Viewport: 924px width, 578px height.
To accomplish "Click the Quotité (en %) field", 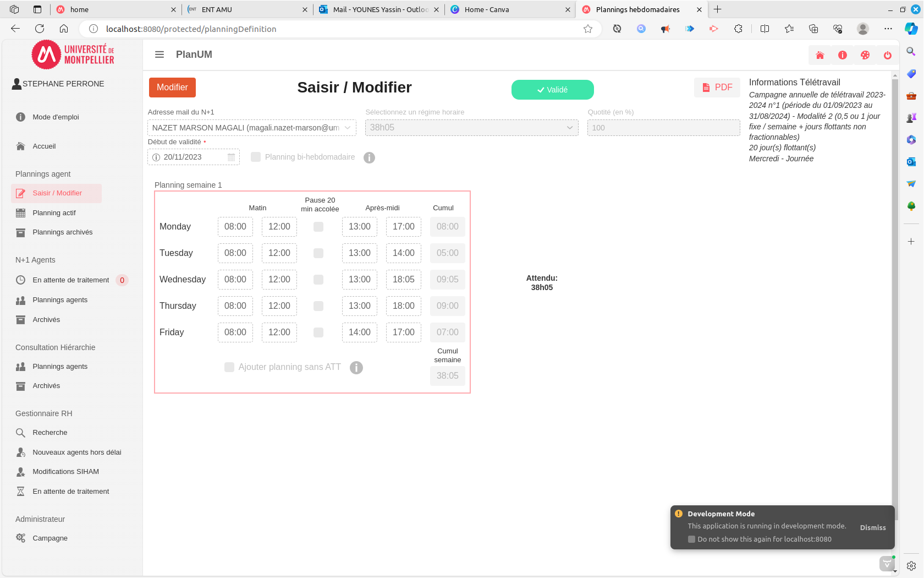I will pyautogui.click(x=664, y=128).
